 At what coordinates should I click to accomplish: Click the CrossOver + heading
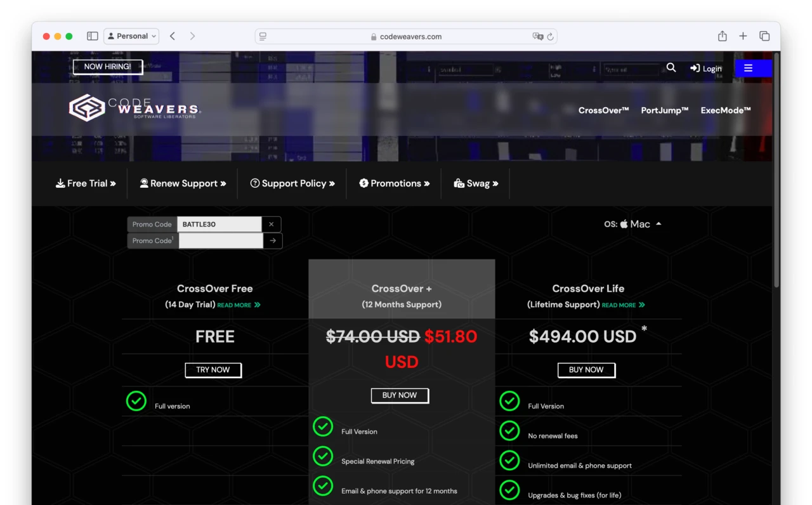click(x=402, y=289)
